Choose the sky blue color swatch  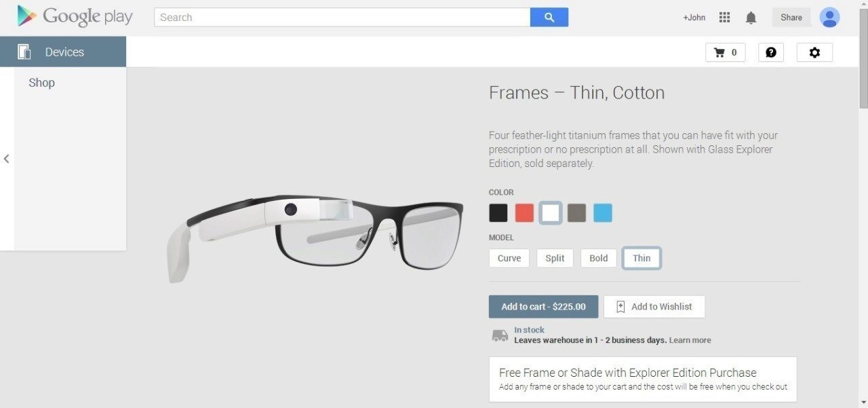point(603,213)
